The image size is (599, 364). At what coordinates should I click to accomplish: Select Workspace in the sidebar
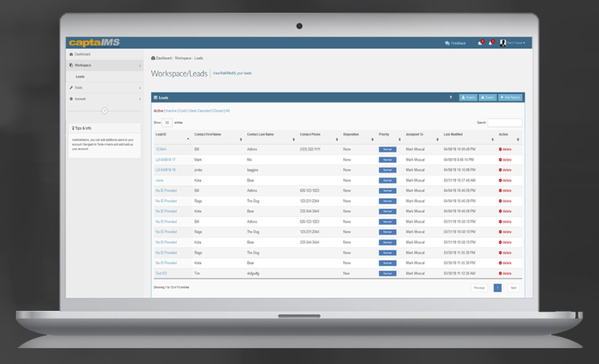pos(104,66)
